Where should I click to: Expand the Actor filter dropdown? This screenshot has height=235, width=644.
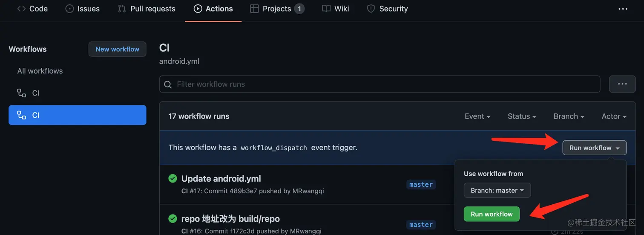tap(614, 116)
